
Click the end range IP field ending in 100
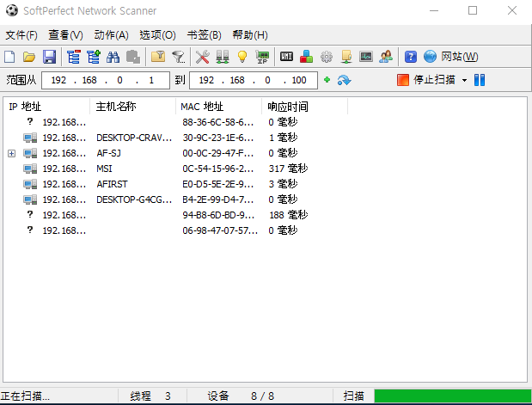(x=254, y=80)
